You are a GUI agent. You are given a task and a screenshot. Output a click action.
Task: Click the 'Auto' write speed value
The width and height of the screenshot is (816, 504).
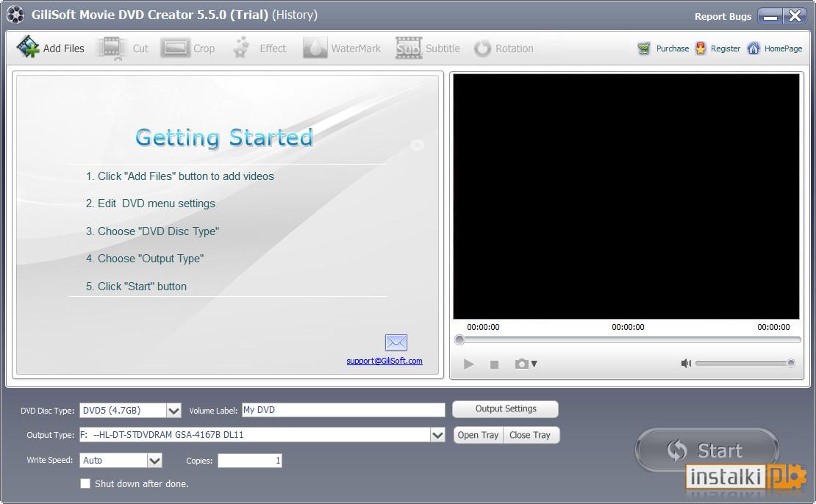pyautogui.click(x=93, y=461)
